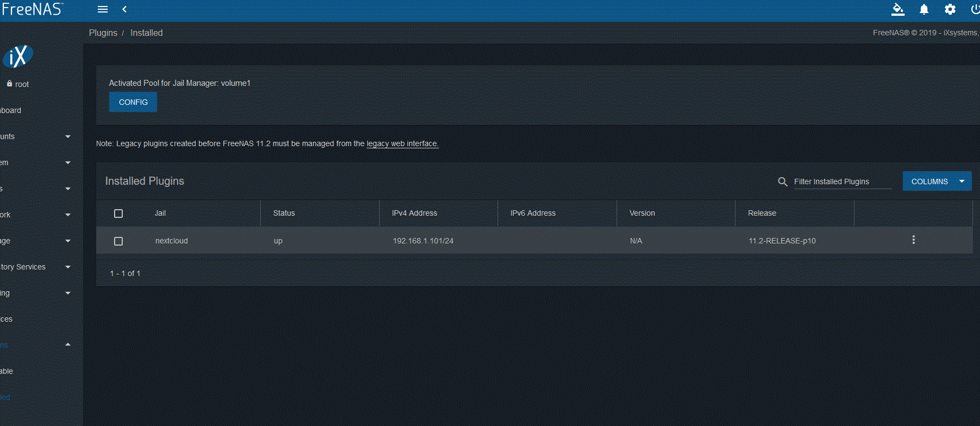Viewport: 980px width, 426px height.
Task: Expand the Accounts sidebar section arrow
Action: 68,136
